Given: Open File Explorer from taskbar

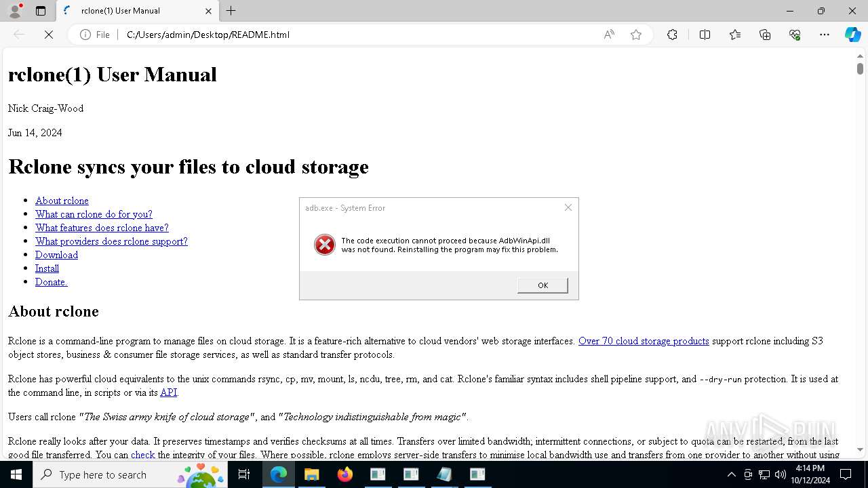Looking at the screenshot, I should click(311, 474).
